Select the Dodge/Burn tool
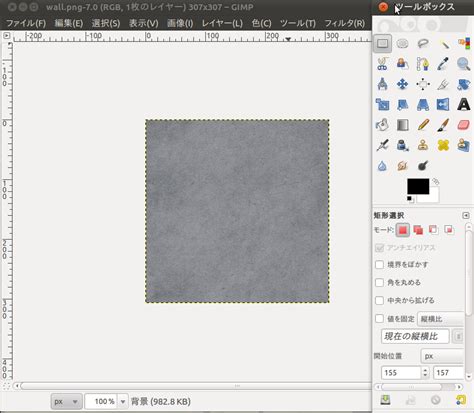 pyautogui.click(x=423, y=166)
